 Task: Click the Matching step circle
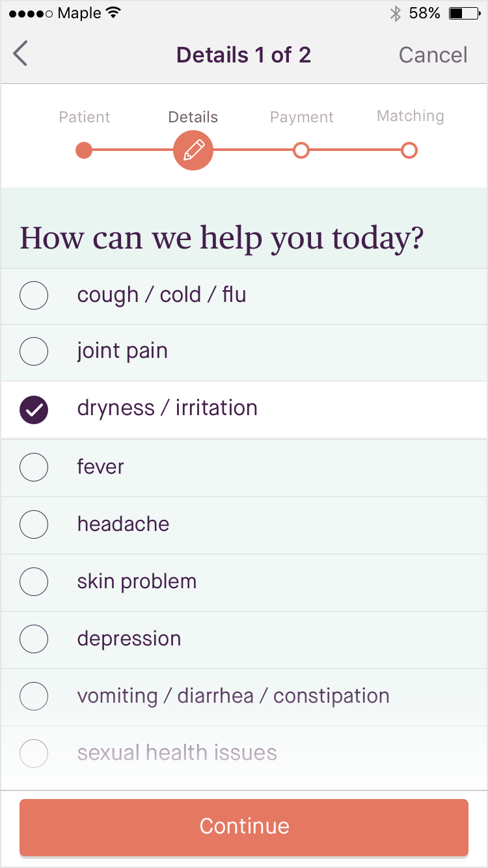pyautogui.click(x=409, y=150)
